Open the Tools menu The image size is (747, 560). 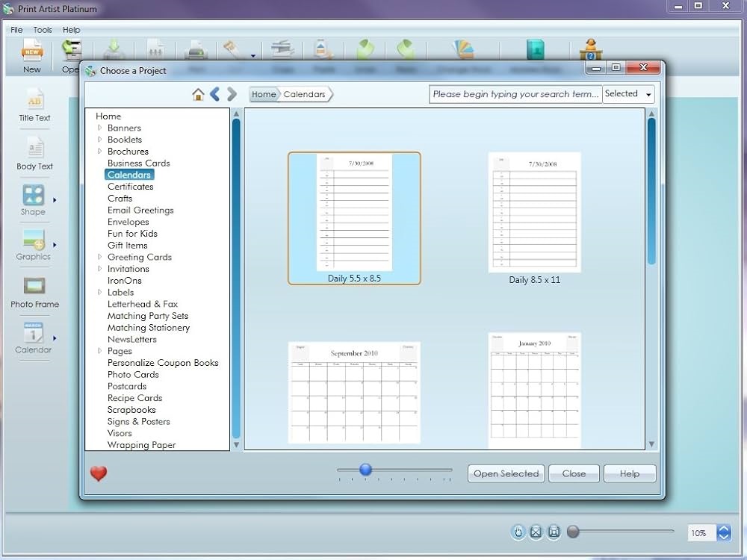pyautogui.click(x=43, y=30)
